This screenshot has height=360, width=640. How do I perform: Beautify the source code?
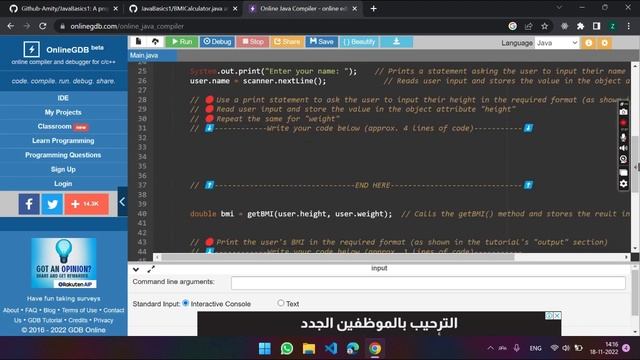[x=359, y=42]
